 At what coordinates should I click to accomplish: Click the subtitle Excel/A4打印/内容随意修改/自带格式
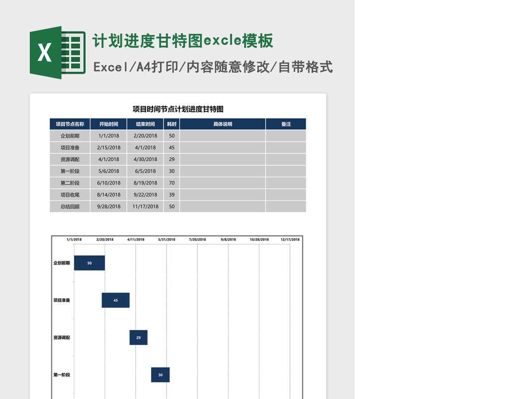click(213, 67)
